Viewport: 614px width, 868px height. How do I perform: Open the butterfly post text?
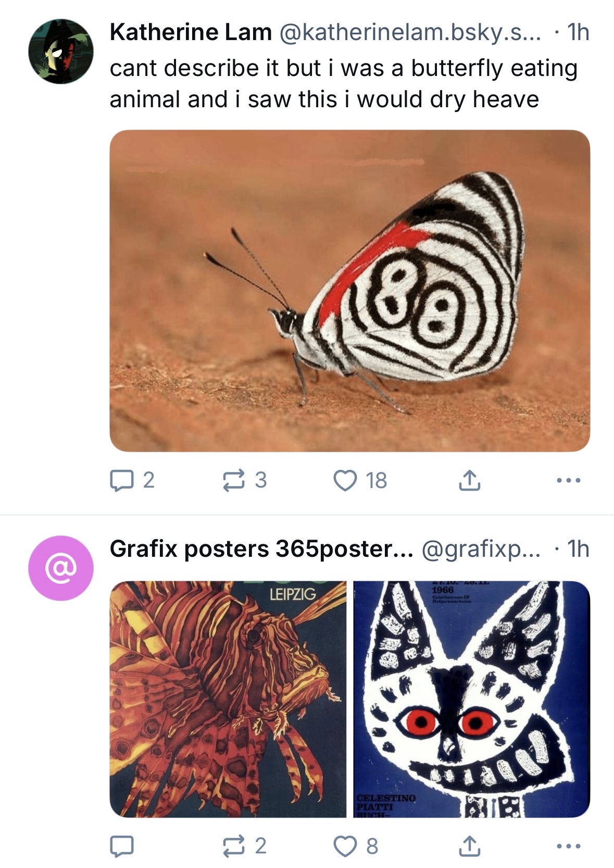coord(344,83)
